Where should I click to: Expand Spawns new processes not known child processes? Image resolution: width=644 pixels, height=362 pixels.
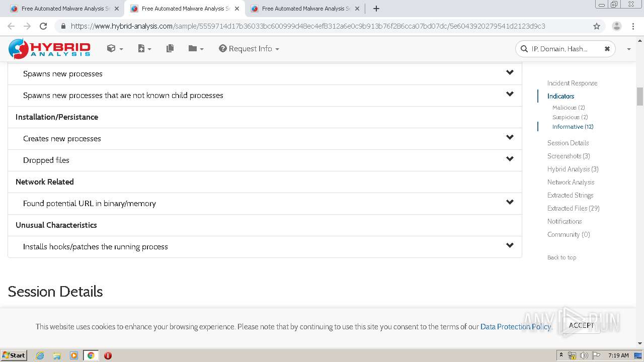[265, 96]
